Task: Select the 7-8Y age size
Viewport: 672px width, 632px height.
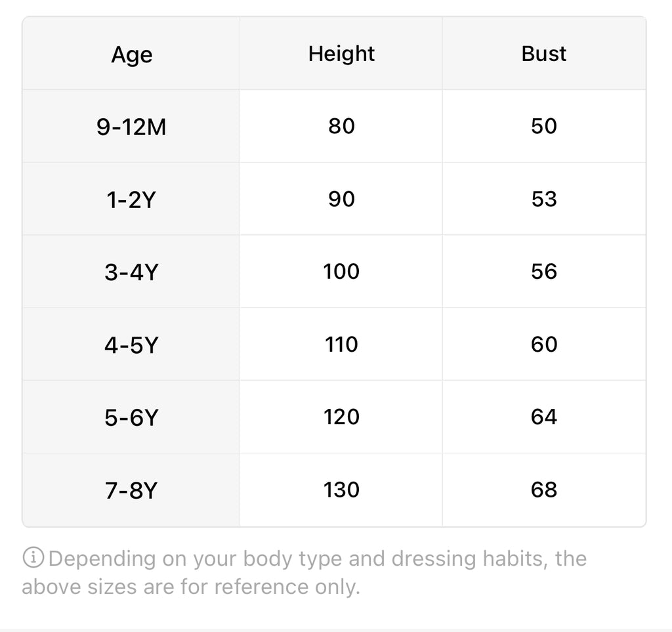Action: [x=131, y=490]
